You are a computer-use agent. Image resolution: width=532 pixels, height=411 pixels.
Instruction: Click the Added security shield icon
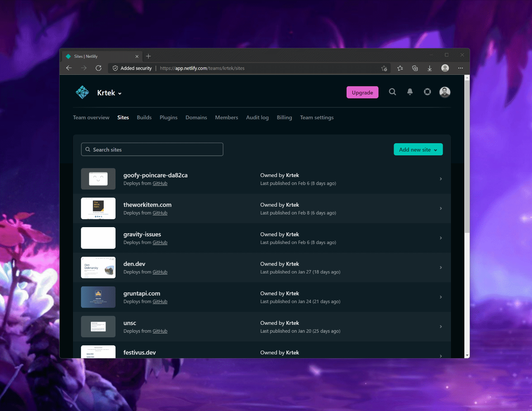[116, 68]
